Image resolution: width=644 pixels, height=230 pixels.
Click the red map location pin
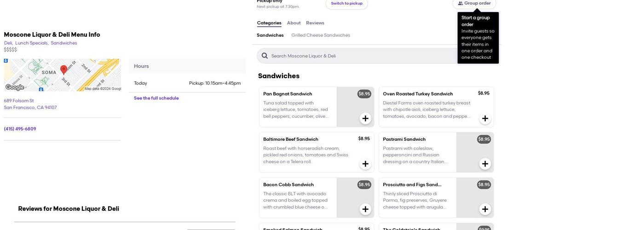(x=63, y=69)
